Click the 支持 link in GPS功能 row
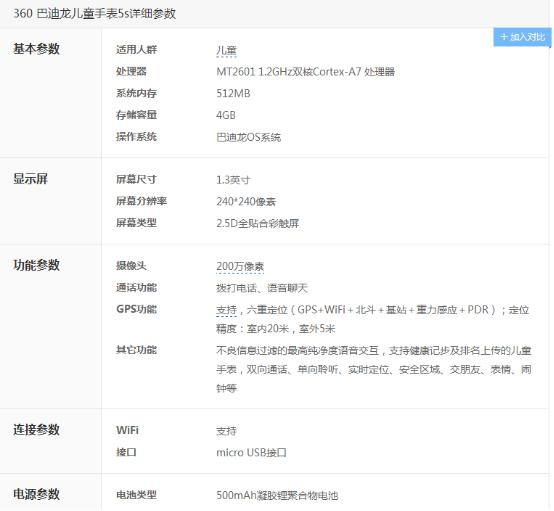The image size is (554, 511). point(226,310)
